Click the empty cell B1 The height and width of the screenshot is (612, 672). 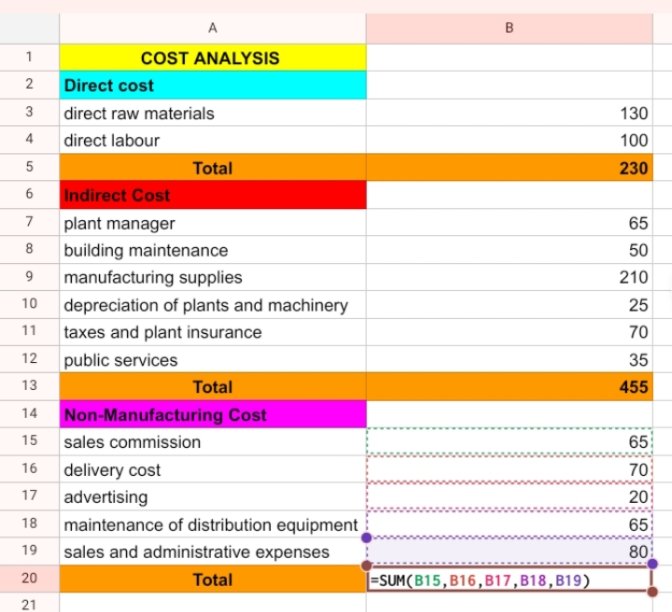pos(509,57)
